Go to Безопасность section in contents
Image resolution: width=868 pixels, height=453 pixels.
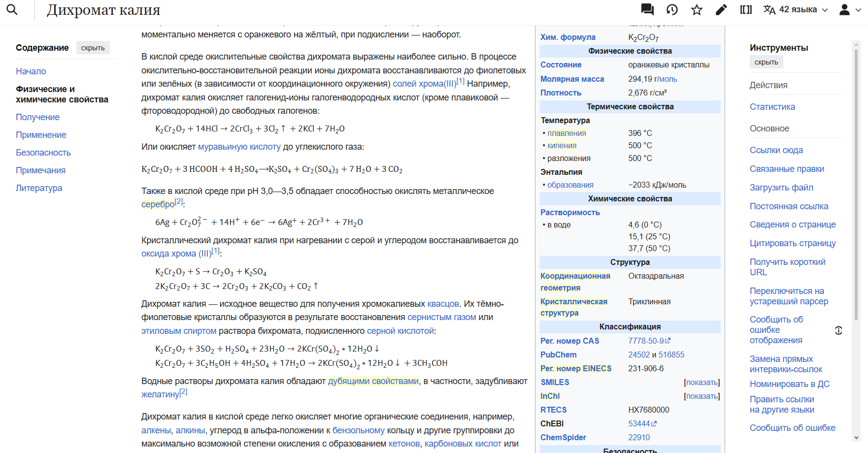tap(43, 153)
